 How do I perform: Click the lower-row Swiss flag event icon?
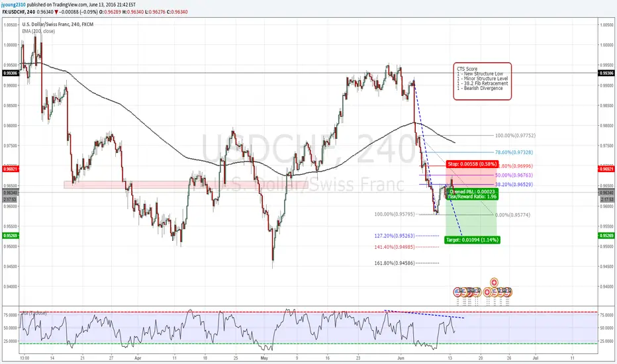[487, 292]
